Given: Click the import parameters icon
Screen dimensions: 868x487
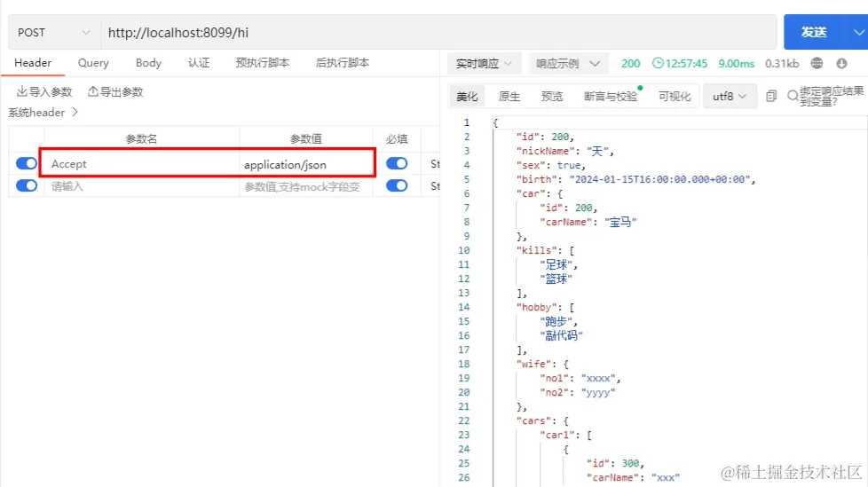Looking at the screenshot, I should [x=21, y=91].
